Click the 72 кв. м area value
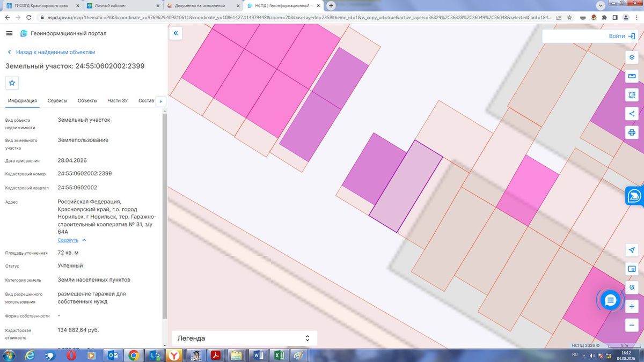The height and width of the screenshot is (362, 644). (x=68, y=253)
